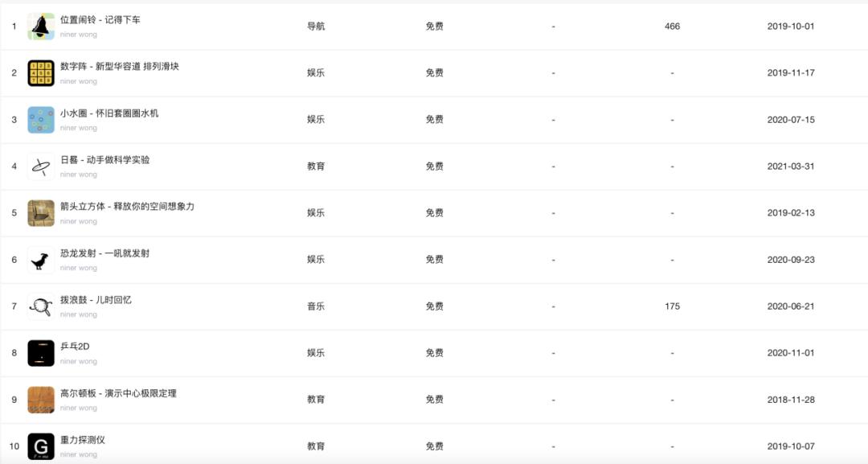Click the yellow number grid icon of 数字阵

point(41,73)
